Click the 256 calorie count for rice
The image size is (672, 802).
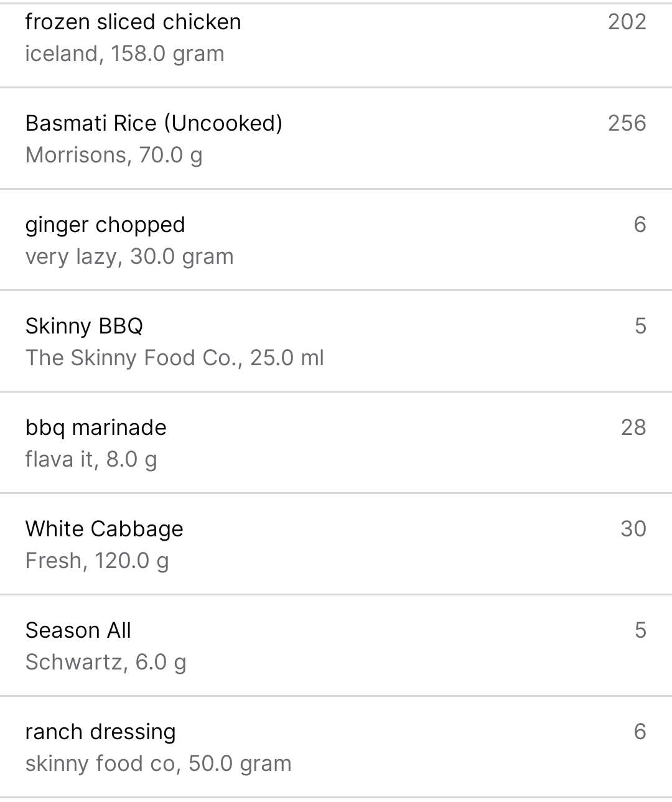(627, 123)
